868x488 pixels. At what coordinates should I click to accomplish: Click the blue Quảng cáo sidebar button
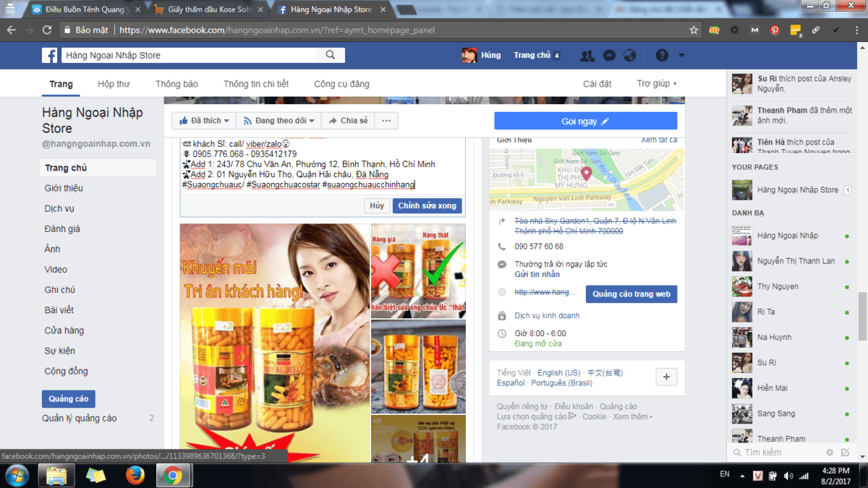69,399
